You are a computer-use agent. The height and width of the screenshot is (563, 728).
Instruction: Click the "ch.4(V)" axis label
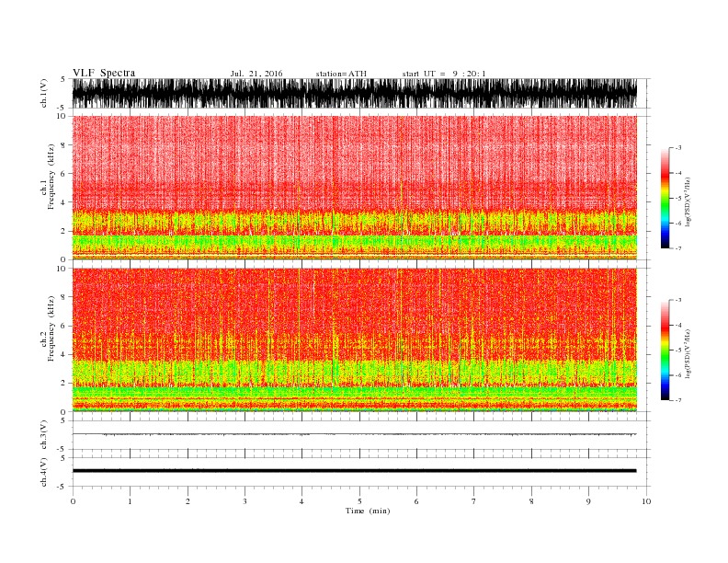[44, 472]
